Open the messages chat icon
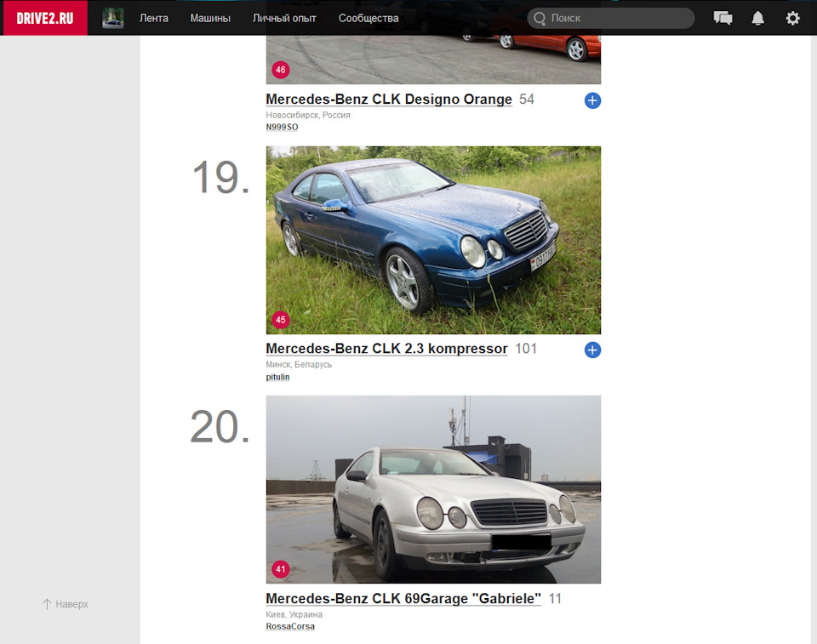The width and height of the screenshot is (817, 644). pos(723,18)
